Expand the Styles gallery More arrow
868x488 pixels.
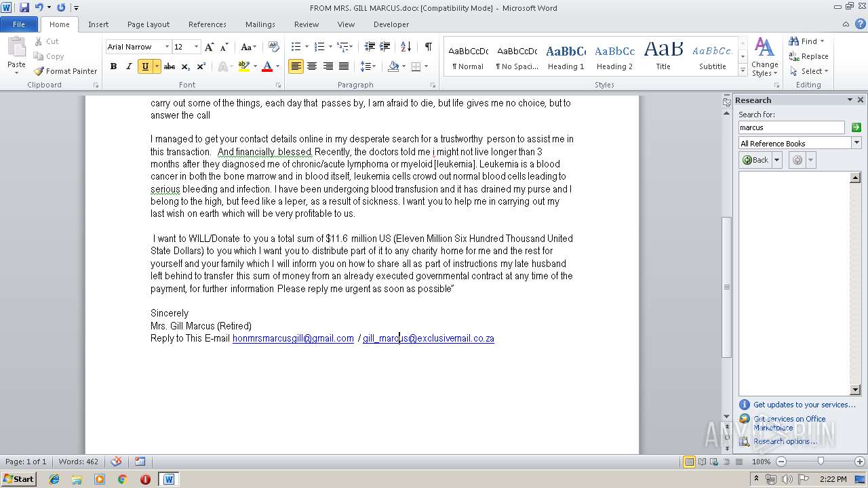[743, 70]
